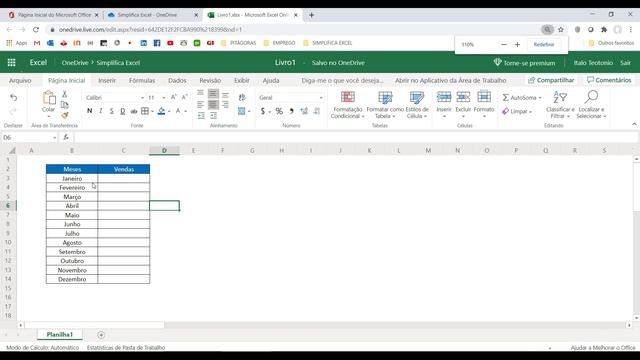
Task: Open the app launcher waffle icon
Action: click(x=11, y=62)
